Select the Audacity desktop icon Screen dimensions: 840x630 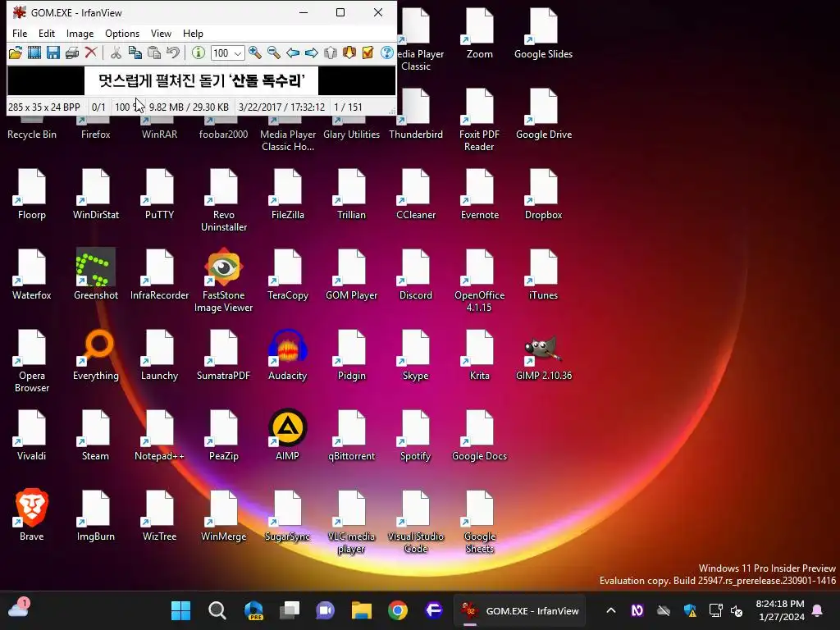pyautogui.click(x=288, y=354)
